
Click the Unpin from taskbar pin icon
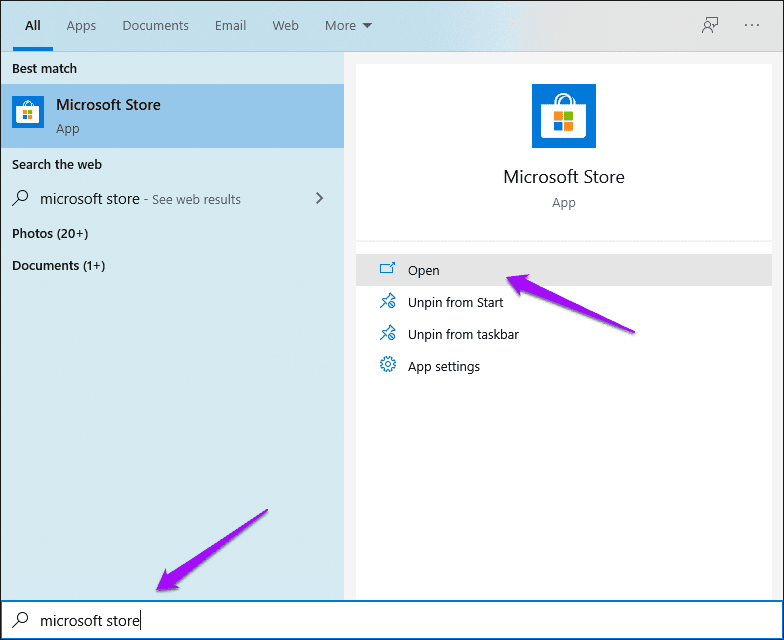pos(388,334)
